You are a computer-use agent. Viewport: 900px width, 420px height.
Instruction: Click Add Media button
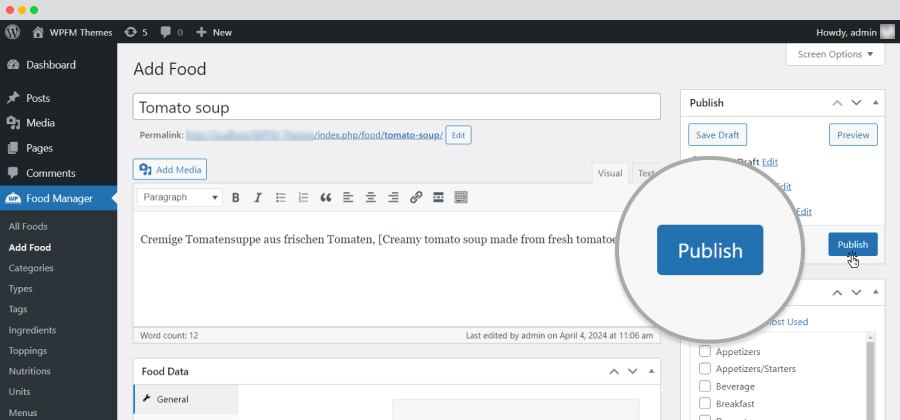pos(170,170)
